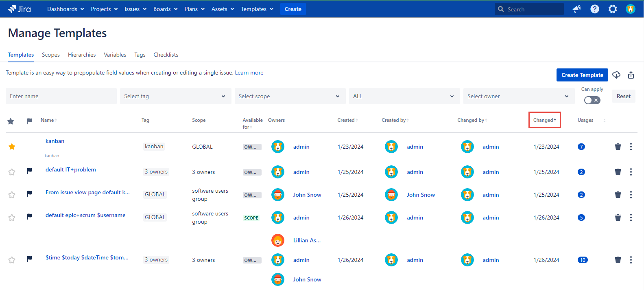Click the Enter name filter field
Screen dimensions: 644x290
pyautogui.click(x=61, y=96)
